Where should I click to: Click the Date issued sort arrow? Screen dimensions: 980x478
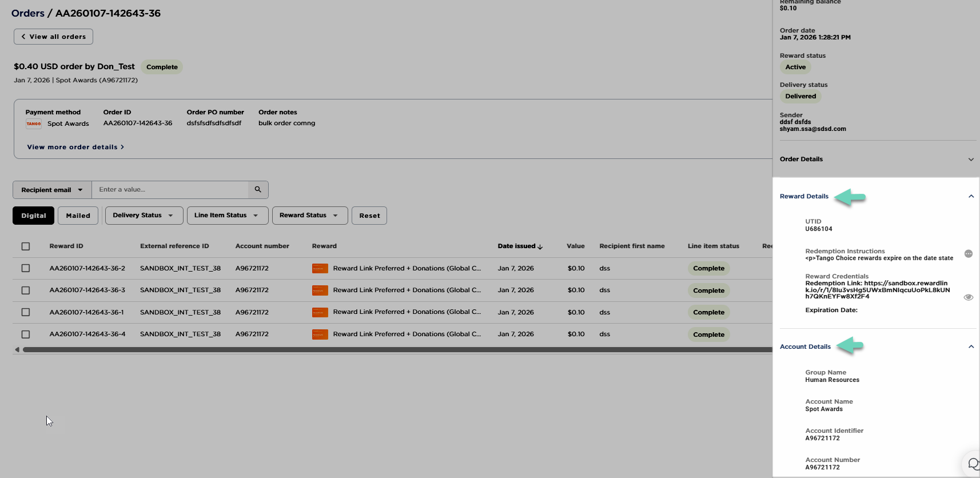(x=540, y=247)
